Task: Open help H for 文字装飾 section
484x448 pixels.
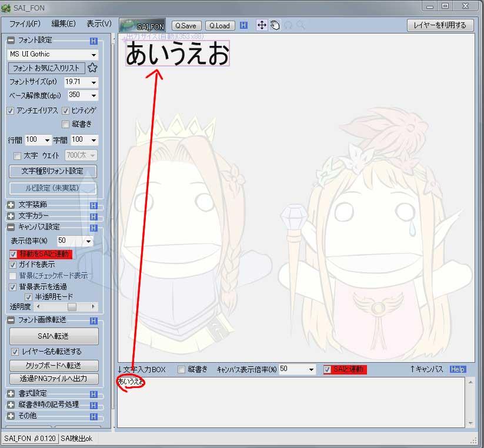Action: [x=94, y=206]
